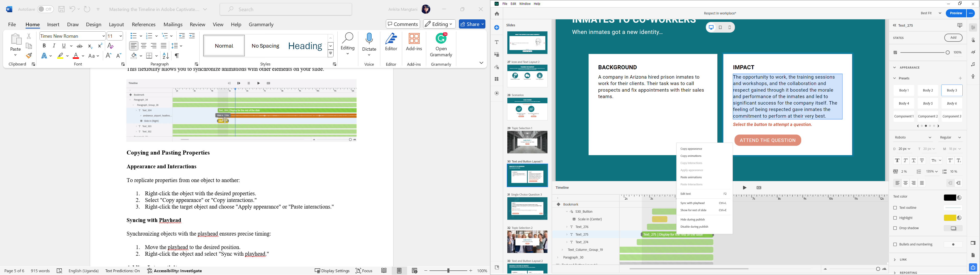Expand the LINK section
Image resolution: width=980 pixels, height=275 pixels.
tap(903, 260)
